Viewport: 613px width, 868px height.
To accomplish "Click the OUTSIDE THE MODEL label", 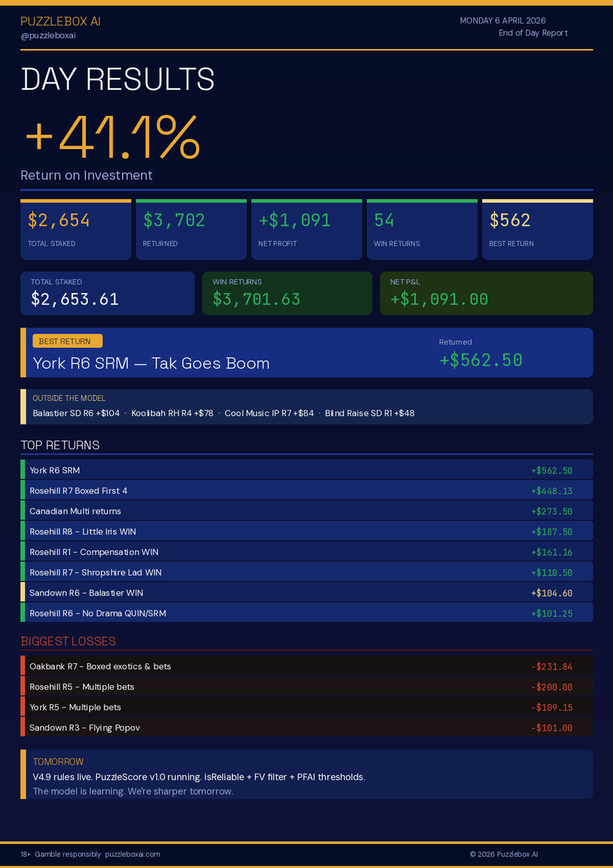I will pos(69,398).
